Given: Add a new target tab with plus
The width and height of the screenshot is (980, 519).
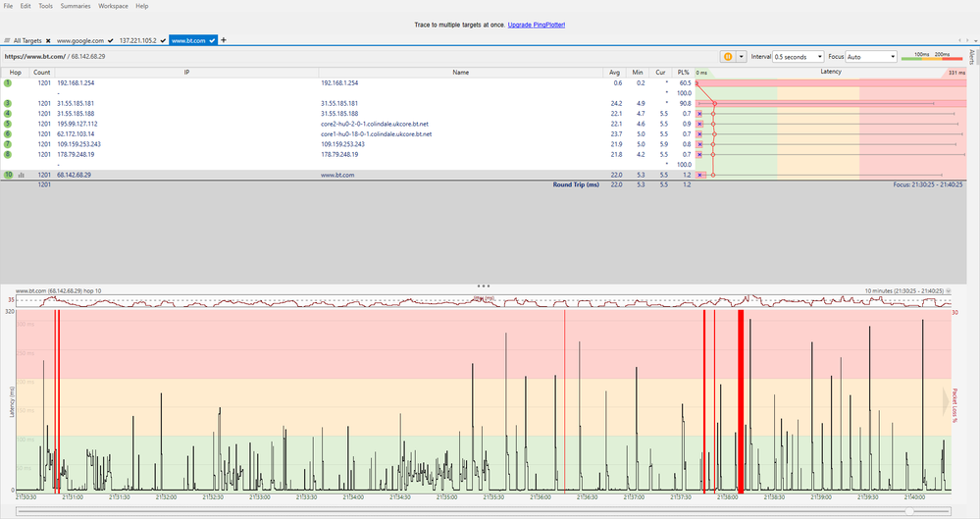Looking at the screenshot, I should pyautogui.click(x=224, y=40).
